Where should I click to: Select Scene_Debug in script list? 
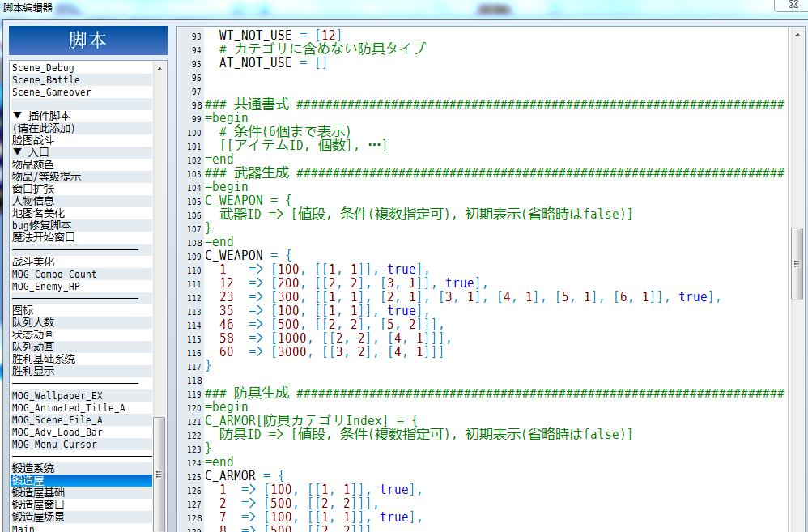(81, 67)
